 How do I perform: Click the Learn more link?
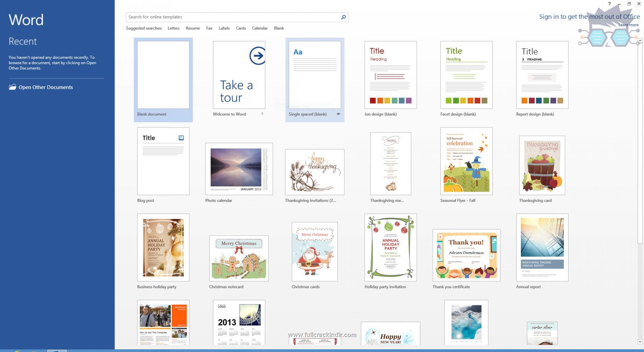[628, 25]
